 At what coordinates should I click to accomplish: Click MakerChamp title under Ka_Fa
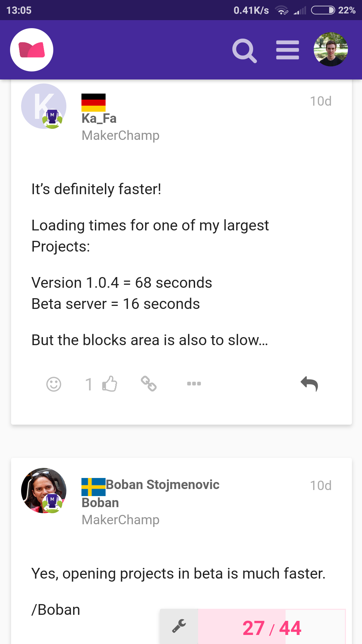click(120, 136)
